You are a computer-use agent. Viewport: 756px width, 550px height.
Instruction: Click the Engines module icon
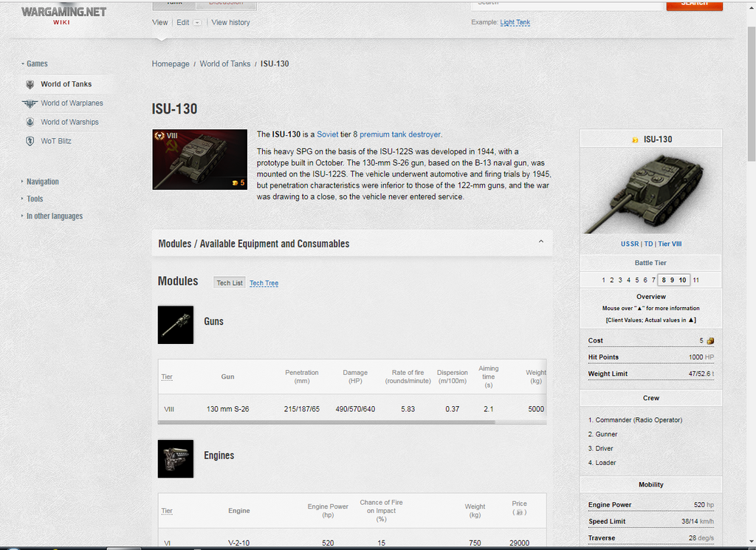[x=176, y=458]
